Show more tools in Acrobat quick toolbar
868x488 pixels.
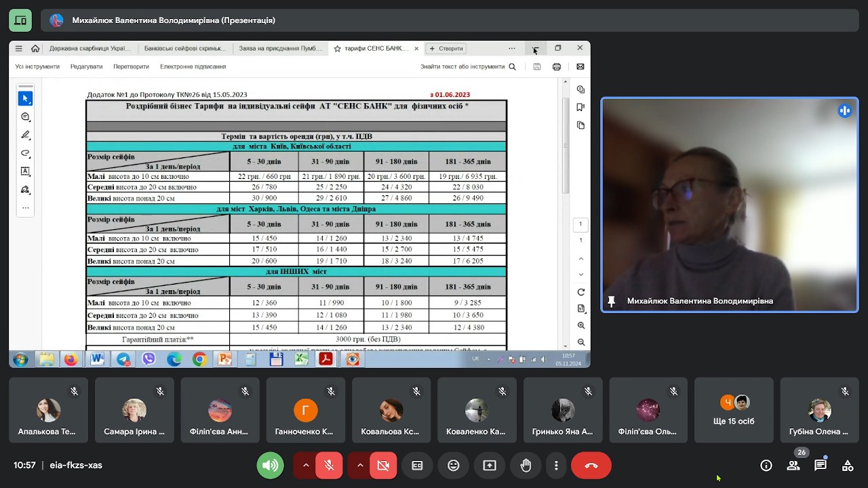click(25, 207)
